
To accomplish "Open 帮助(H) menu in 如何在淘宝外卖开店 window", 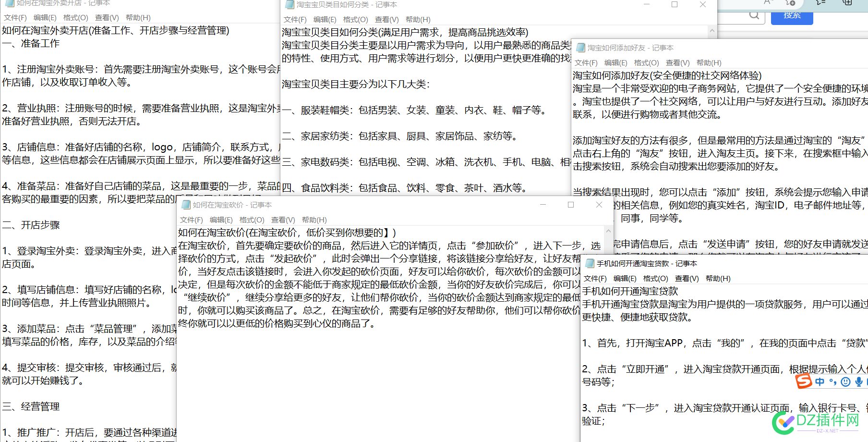I will pyautogui.click(x=138, y=18).
